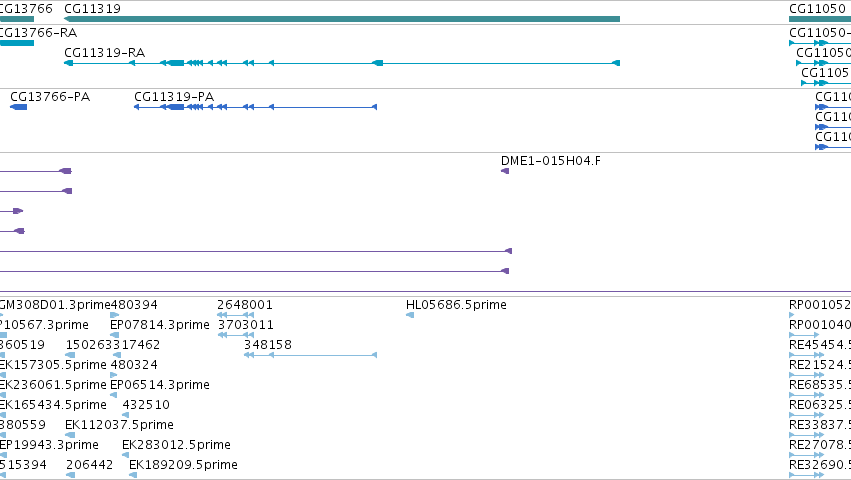The image size is (851, 480).
Task: Click the DME1-015H04.F purple arrow marker
Action: tap(505, 171)
